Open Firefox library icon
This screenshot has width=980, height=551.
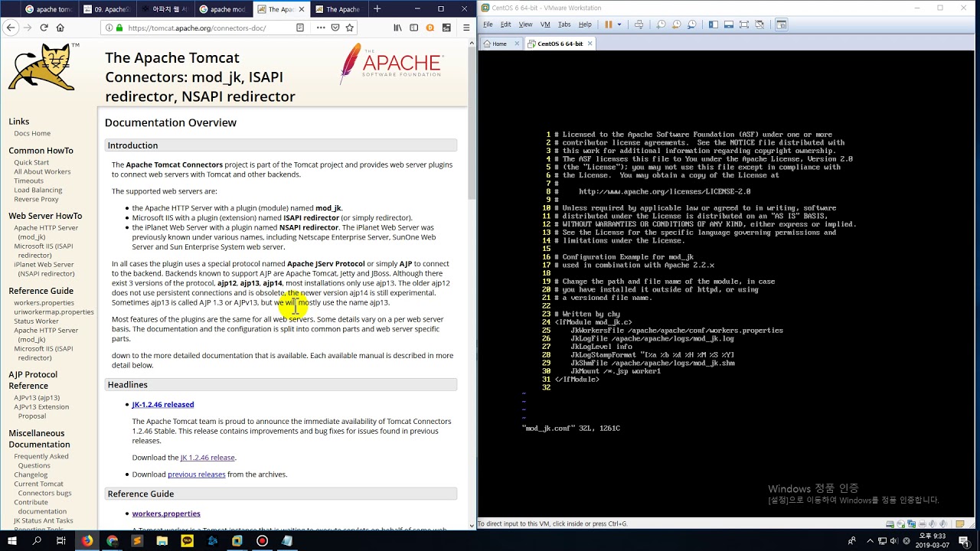[x=397, y=28]
